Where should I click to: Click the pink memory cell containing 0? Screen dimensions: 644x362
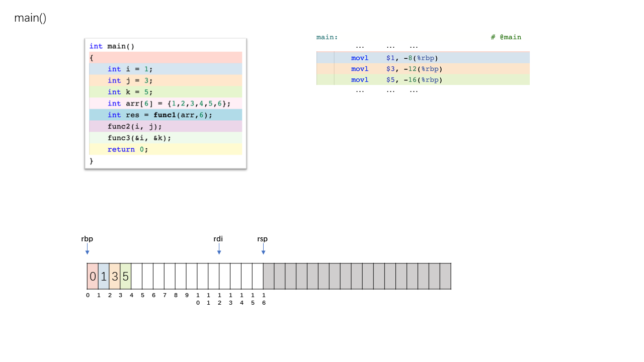[93, 276]
